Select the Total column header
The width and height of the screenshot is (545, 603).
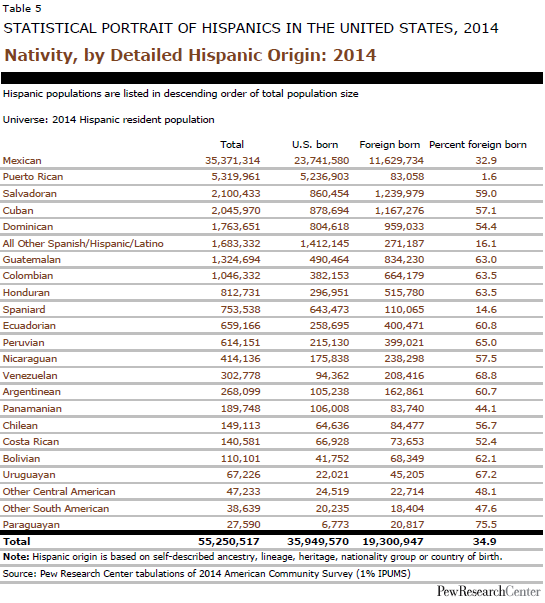(x=232, y=145)
